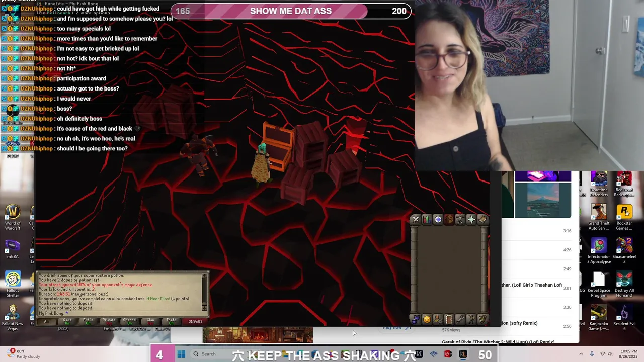Open mGBA desktop icon
Image resolution: width=644 pixels, height=362 pixels.
pyautogui.click(x=13, y=249)
